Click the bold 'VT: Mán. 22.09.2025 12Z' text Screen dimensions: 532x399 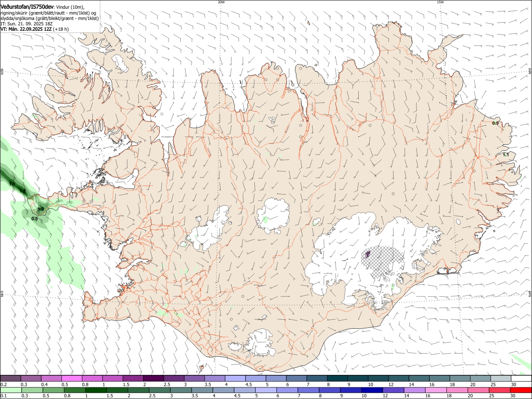(x=26, y=29)
